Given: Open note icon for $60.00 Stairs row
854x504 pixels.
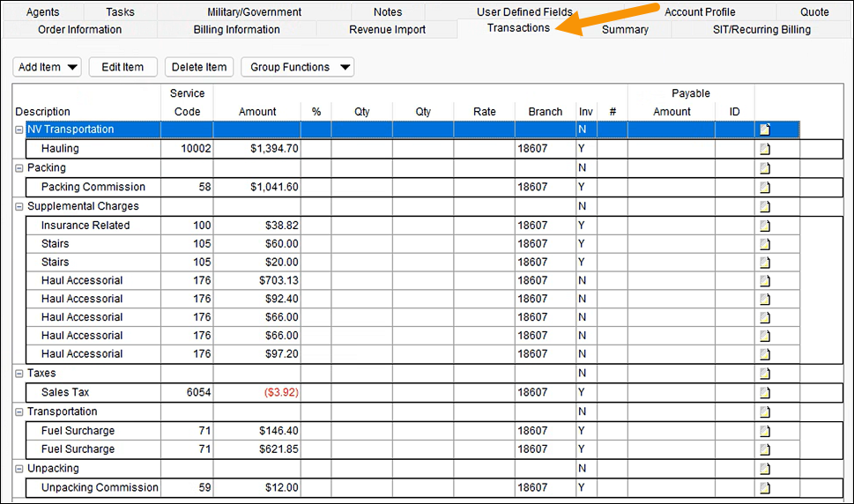Looking at the screenshot, I should point(765,244).
